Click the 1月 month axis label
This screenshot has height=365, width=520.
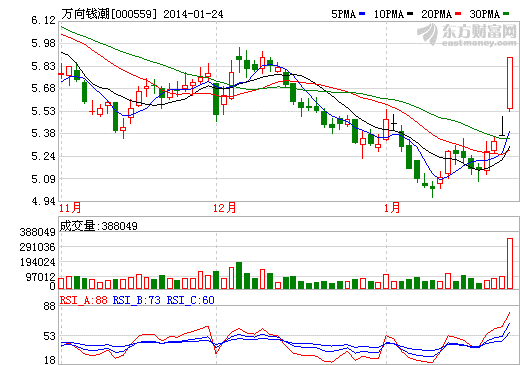392,208
